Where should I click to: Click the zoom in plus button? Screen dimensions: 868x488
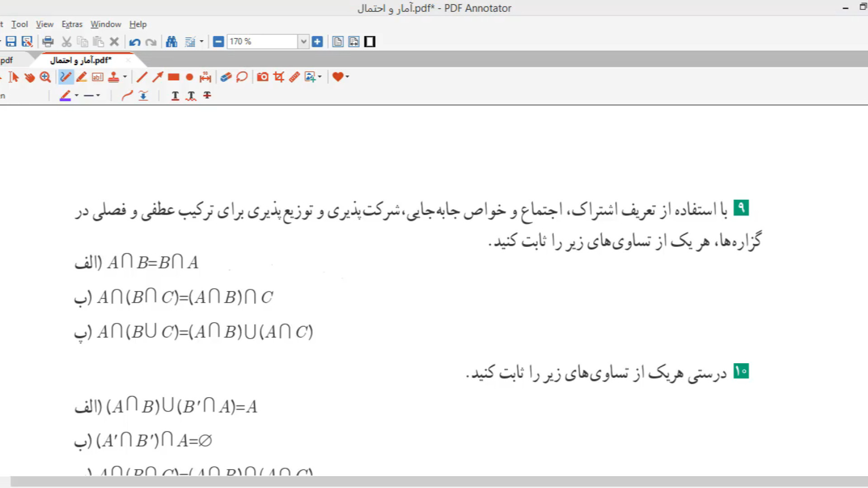[x=317, y=42]
